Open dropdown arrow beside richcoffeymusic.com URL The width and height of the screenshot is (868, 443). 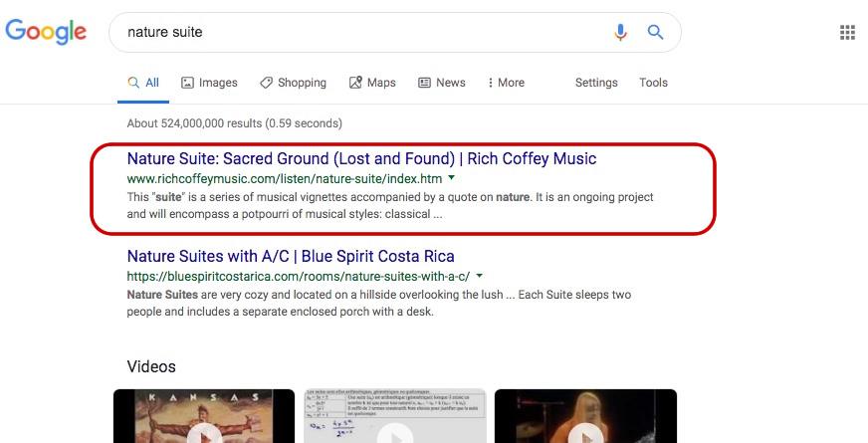[452, 178]
